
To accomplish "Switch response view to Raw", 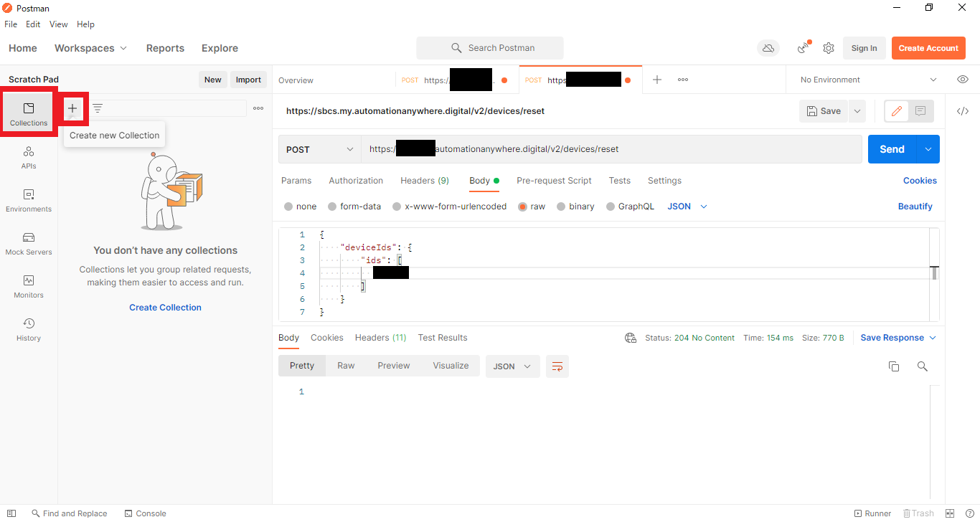I will click(346, 366).
